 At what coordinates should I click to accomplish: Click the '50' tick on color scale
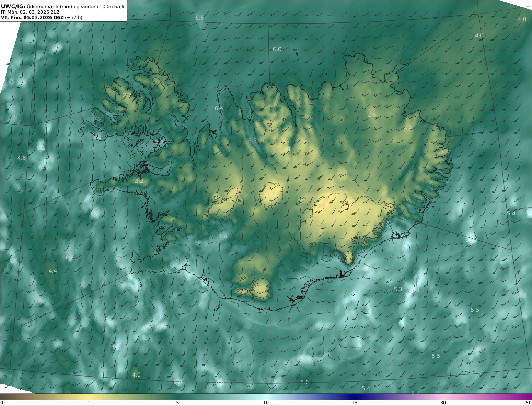528,403
